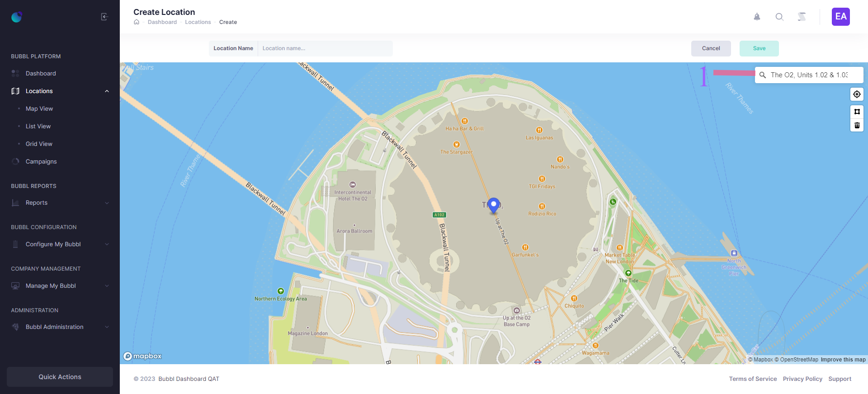Image resolution: width=868 pixels, height=394 pixels.
Task: Save the new location
Action: (x=759, y=48)
